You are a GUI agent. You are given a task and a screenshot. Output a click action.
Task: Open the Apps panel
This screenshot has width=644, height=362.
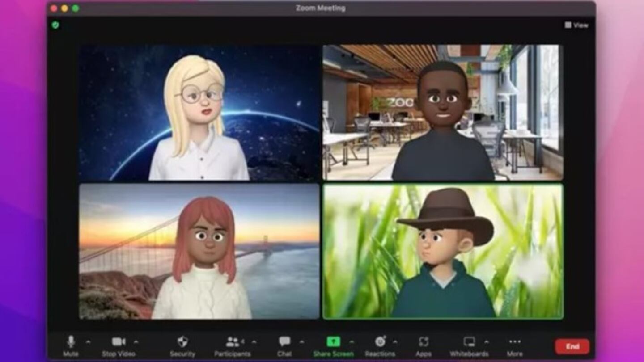click(424, 346)
